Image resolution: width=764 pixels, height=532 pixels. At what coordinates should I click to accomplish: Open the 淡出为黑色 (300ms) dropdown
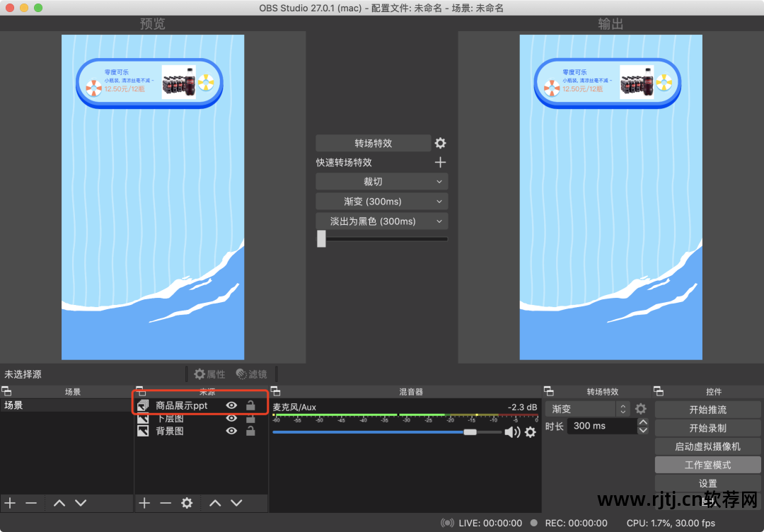pos(381,221)
